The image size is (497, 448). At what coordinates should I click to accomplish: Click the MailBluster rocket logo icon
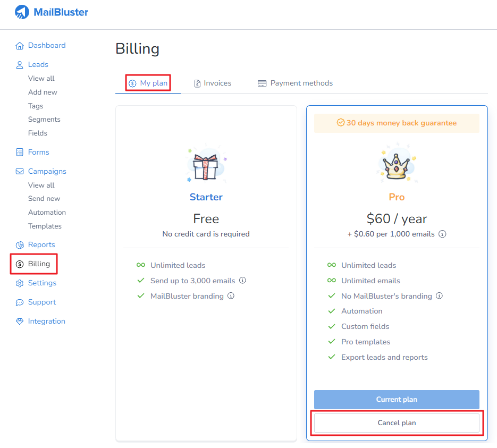[x=22, y=12]
